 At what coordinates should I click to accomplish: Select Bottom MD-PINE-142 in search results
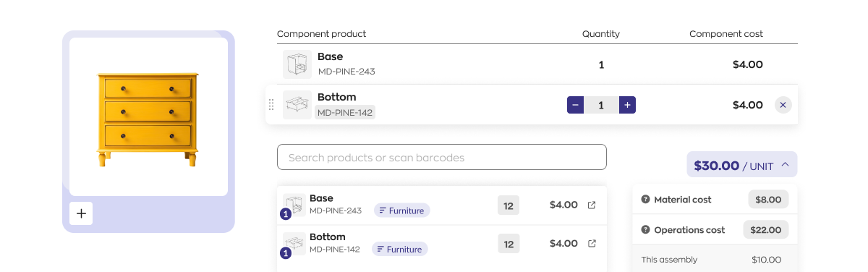pyautogui.click(x=441, y=244)
